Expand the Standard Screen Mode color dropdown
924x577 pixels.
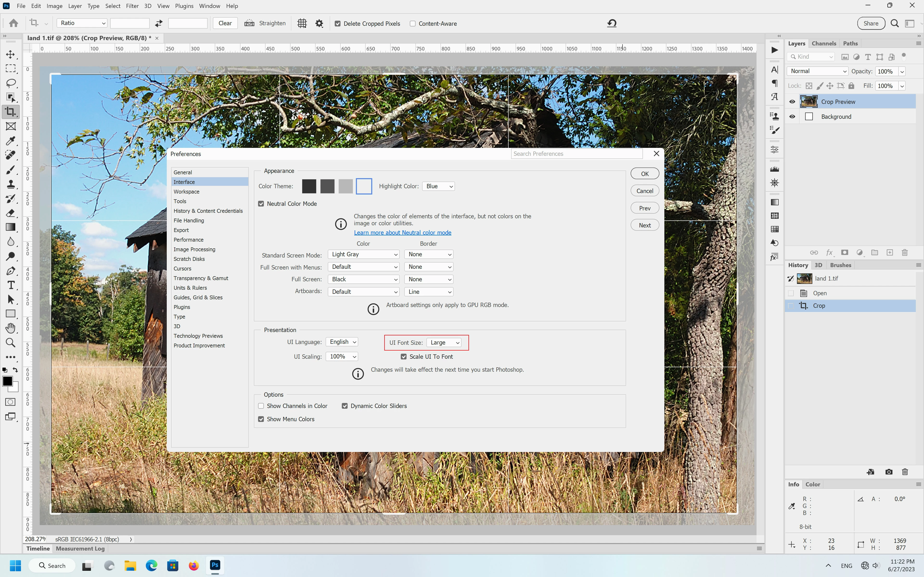pos(364,254)
